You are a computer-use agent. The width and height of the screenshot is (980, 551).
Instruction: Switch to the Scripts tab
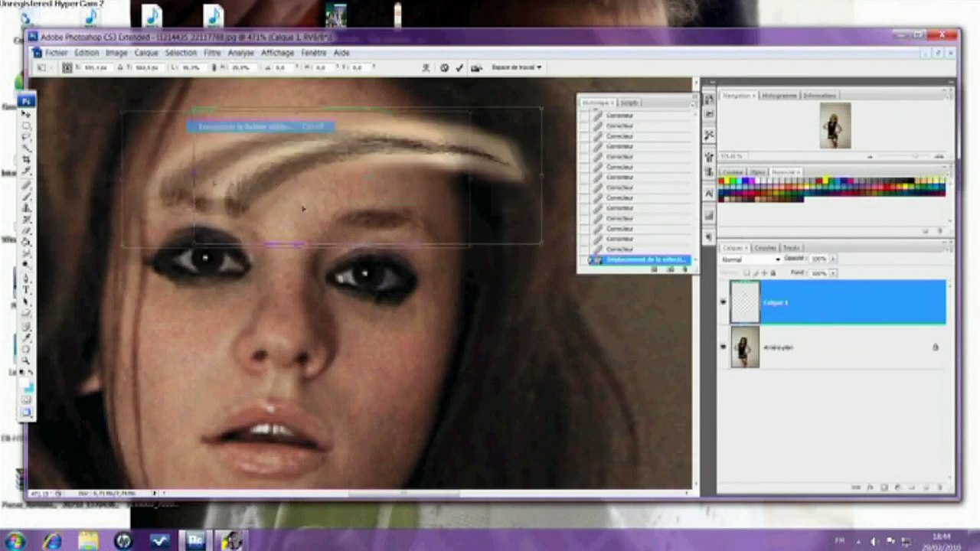pyautogui.click(x=629, y=103)
